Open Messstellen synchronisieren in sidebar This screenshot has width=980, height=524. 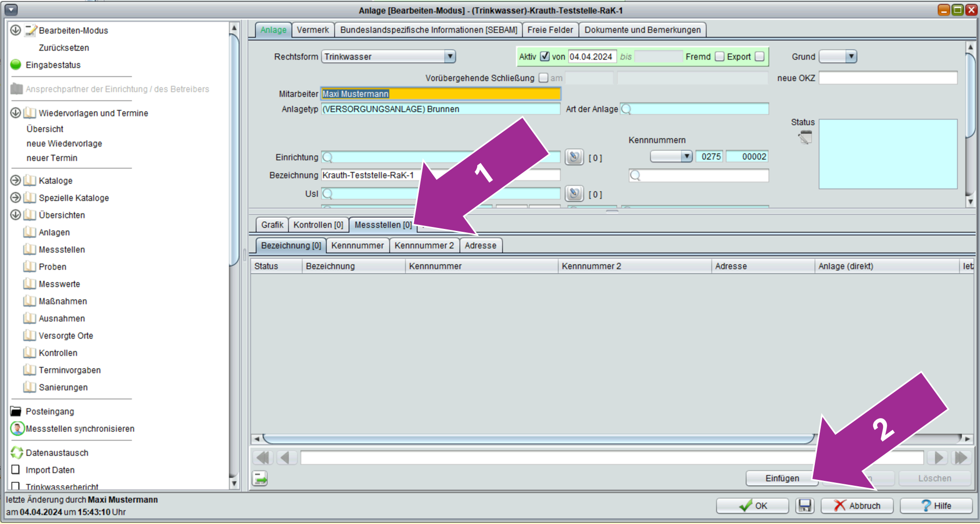tap(80, 428)
